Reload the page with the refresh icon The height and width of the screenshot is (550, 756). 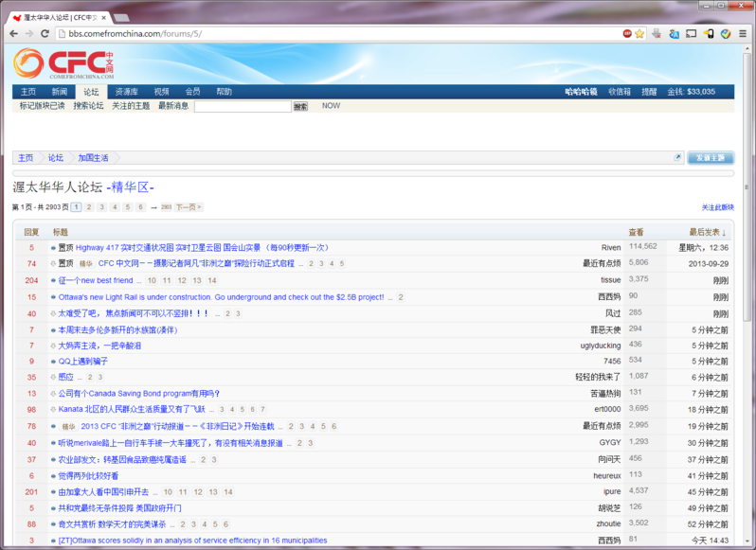(45, 33)
